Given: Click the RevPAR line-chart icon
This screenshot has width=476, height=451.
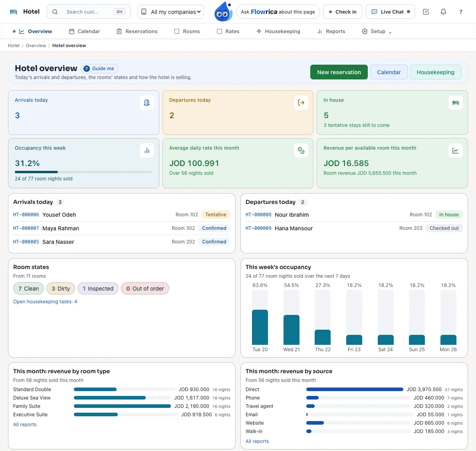Looking at the screenshot, I should tap(455, 150).
